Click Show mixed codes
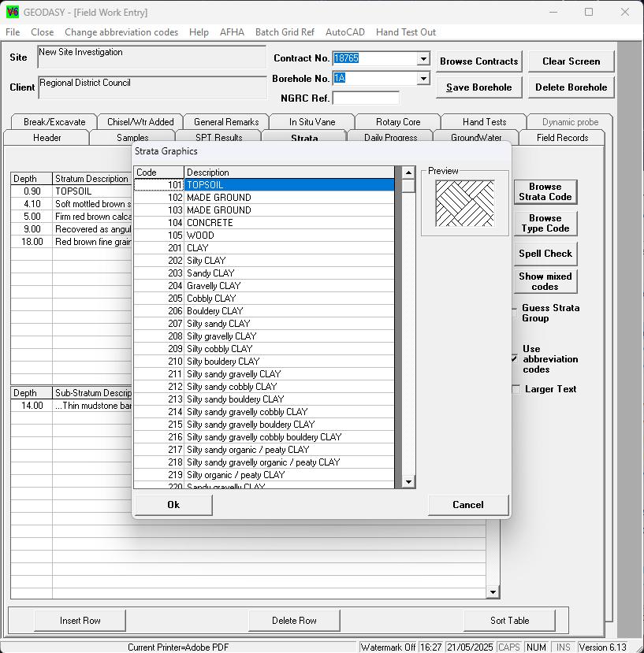The height and width of the screenshot is (653, 644). (545, 281)
